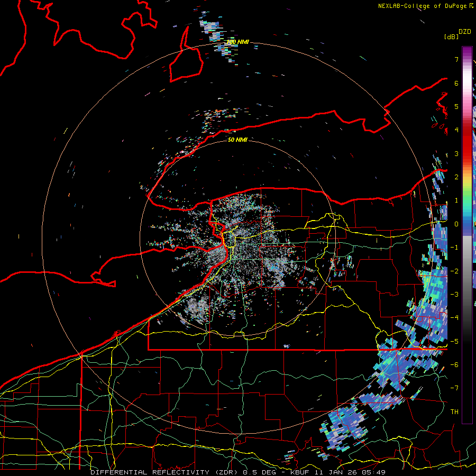Click the [dB] unit label
The height and width of the screenshot is (476, 476).
pos(452,36)
